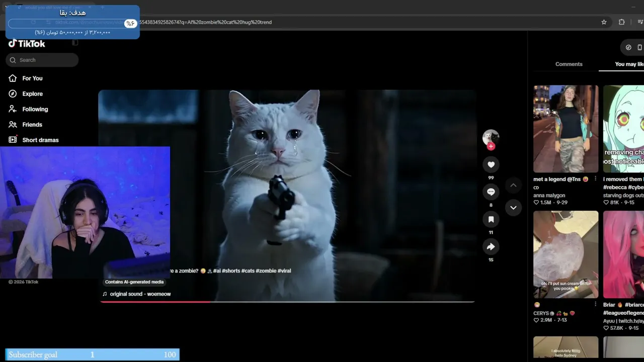Switch to the Comments tab
This screenshot has height=362, width=644.
coord(569,64)
